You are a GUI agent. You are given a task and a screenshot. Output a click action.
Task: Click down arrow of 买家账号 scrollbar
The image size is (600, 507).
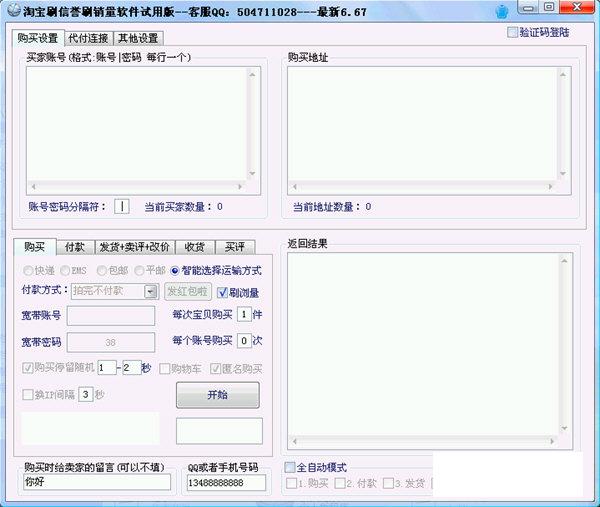(x=253, y=173)
